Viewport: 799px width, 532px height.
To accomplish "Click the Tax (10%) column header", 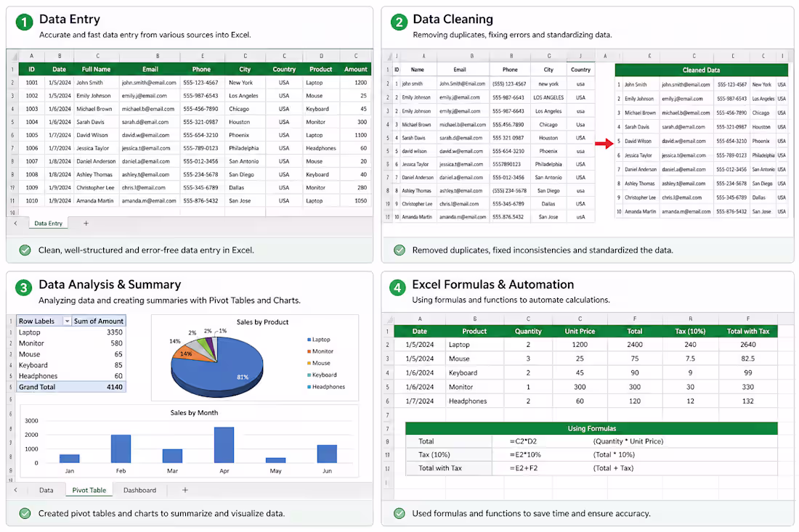I will [691, 332].
